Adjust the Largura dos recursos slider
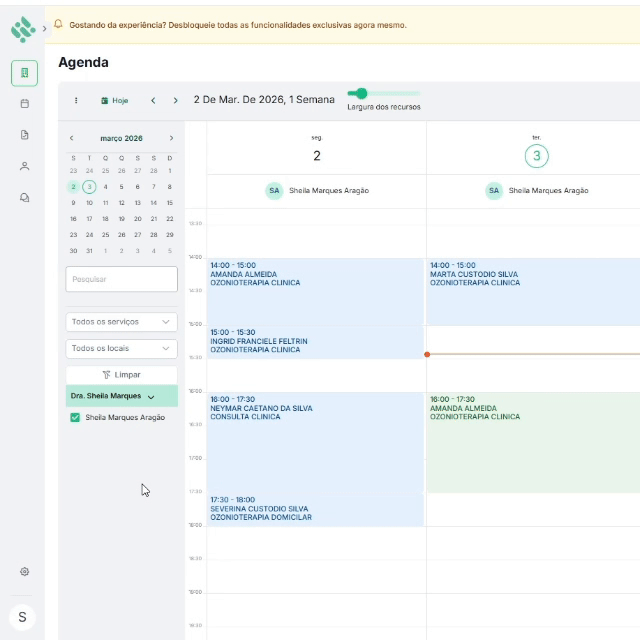Image resolution: width=640 pixels, height=640 pixels. pos(362,93)
